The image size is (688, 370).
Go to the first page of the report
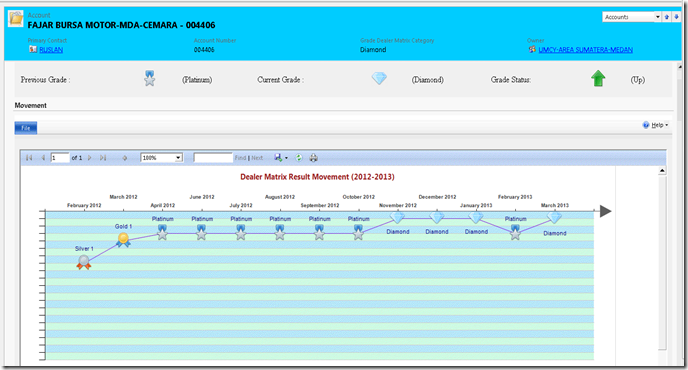29,158
